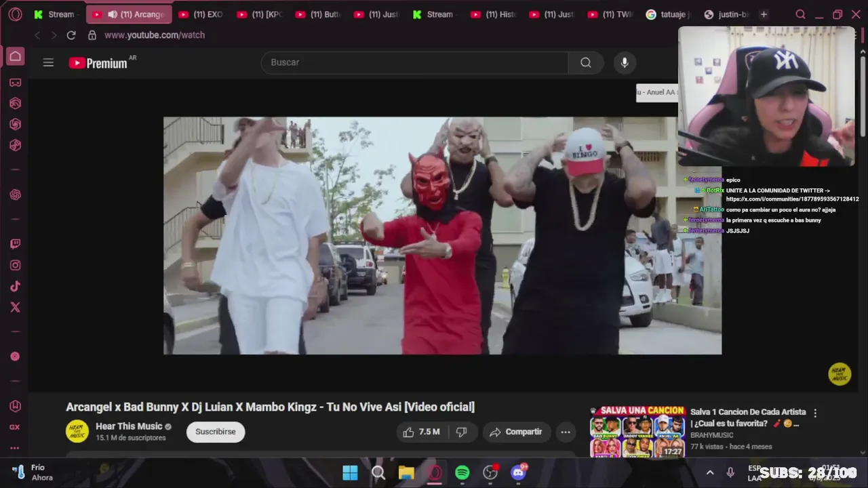868x488 pixels.
Task: Open Windows taskbar search
Action: (378, 472)
